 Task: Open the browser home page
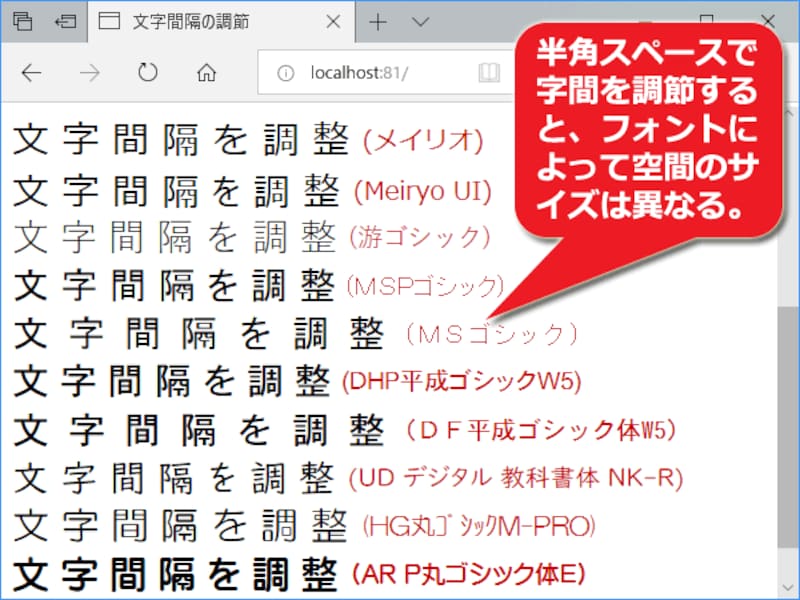coord(208,72)
